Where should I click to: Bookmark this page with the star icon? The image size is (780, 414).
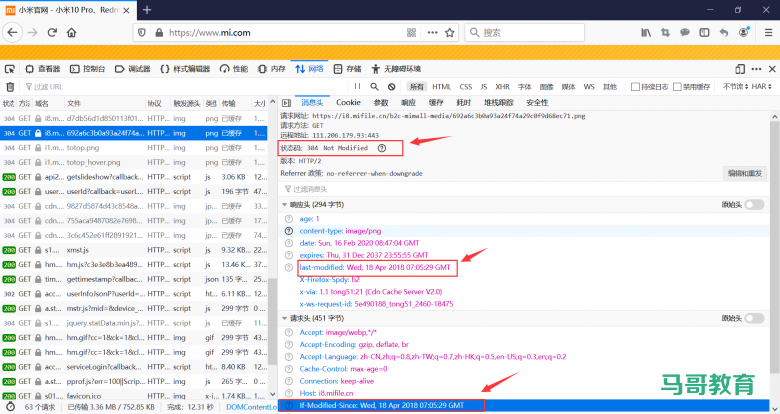point(450,33)
